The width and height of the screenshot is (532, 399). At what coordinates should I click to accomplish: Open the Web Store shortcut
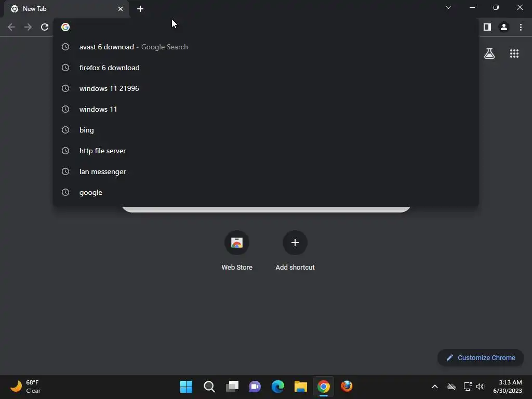(x=237, y=251)
